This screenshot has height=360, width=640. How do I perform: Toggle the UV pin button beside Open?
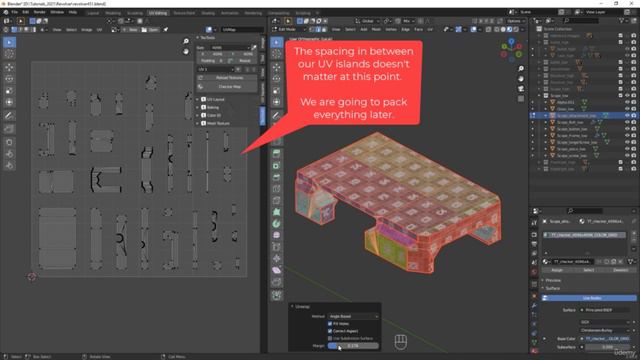point(166,30)
